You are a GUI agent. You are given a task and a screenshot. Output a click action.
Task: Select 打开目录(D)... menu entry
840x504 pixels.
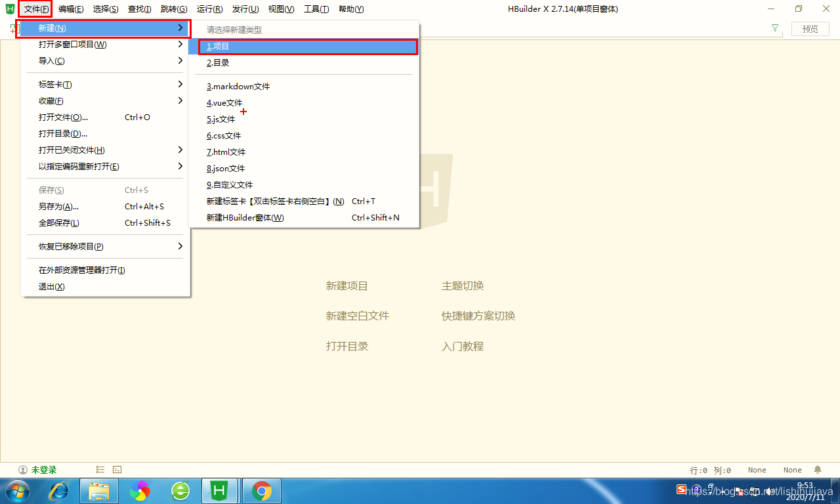(x=106, y=134)
